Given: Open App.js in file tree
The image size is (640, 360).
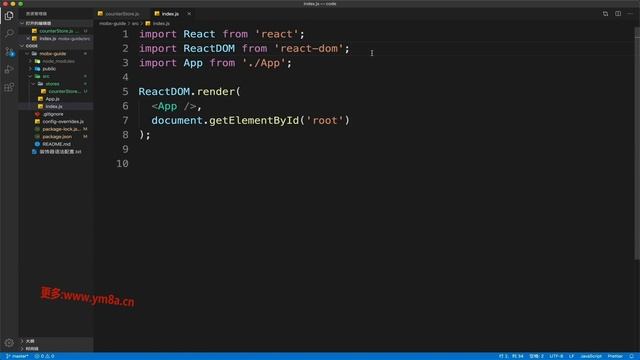Looking at the screenshot, I should [x=52, y=99].
